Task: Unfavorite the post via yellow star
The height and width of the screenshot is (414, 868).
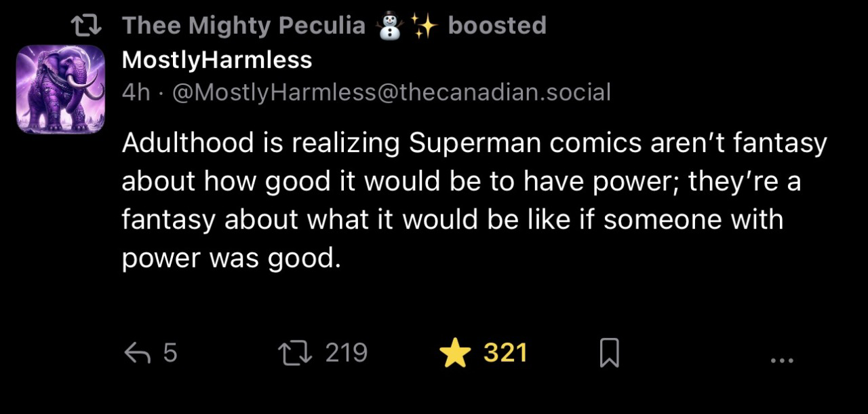Action: (454, 354)
